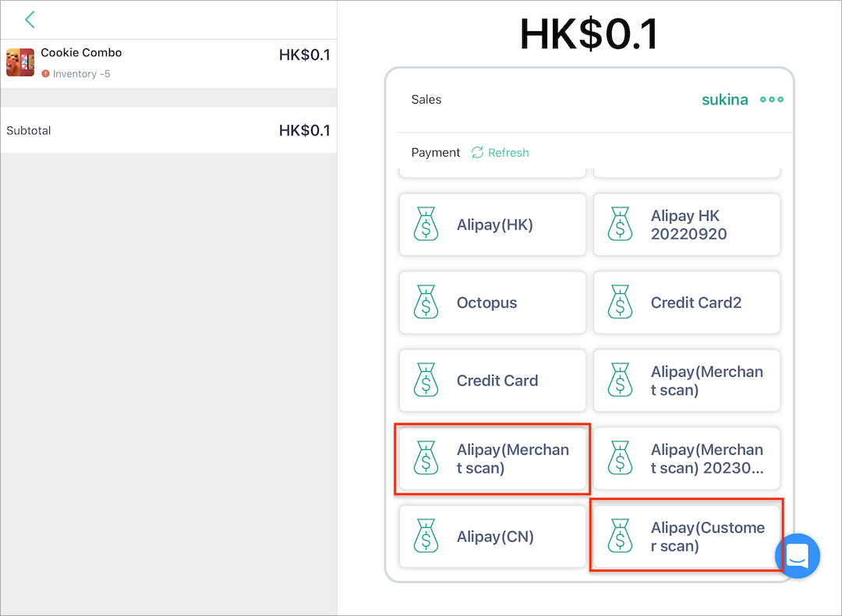Screen dimensions: 842x616
Task: Click the large HK$0.1 total heading
Action: pos(589,34)
